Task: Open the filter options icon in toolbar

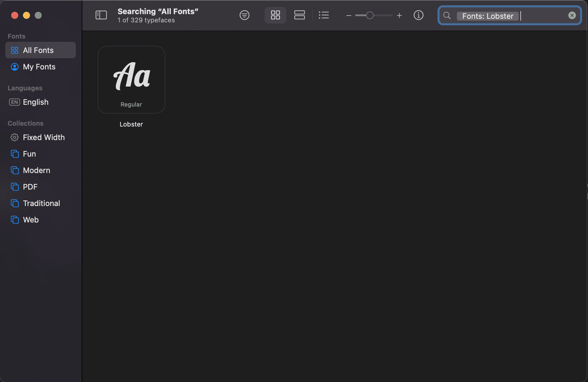Action: pyautogui.click(x=244, y=15)
